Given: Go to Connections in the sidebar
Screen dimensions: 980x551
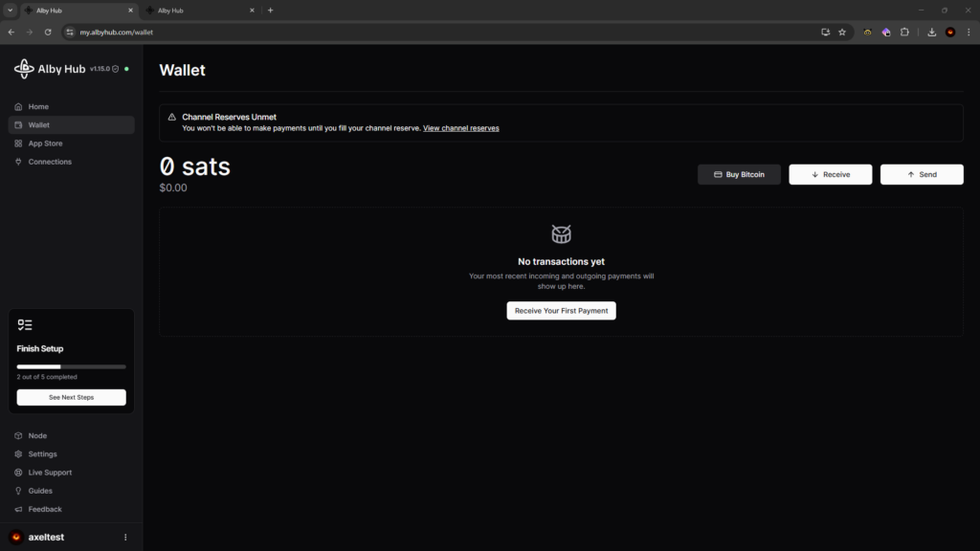Looking at the screenshot, I should tap(50, 162).
